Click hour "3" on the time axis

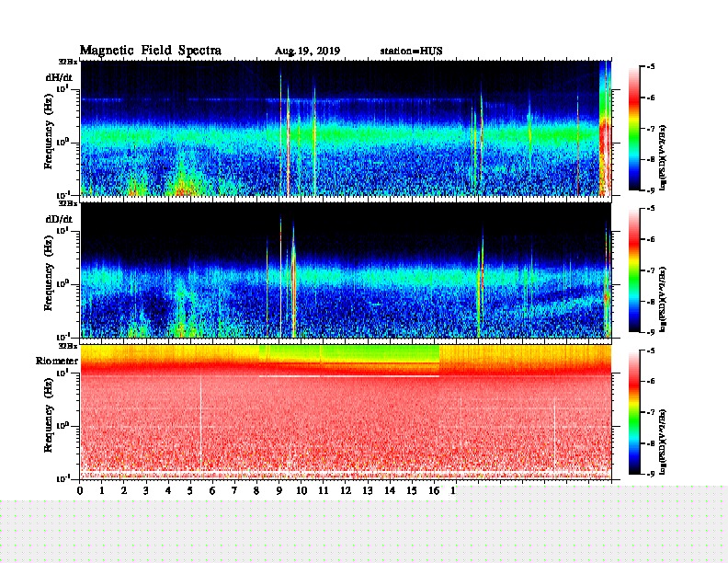click(x=146, y=490)
